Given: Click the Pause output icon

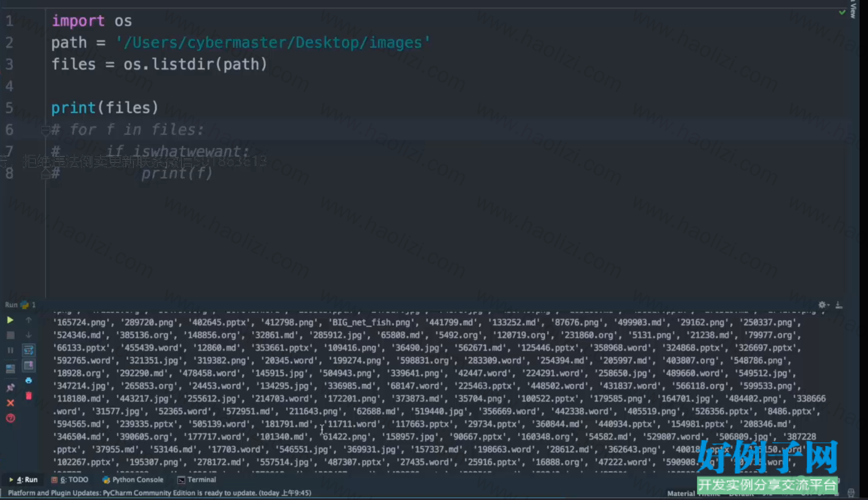Looking at the screenshot, I should (10, 350).
